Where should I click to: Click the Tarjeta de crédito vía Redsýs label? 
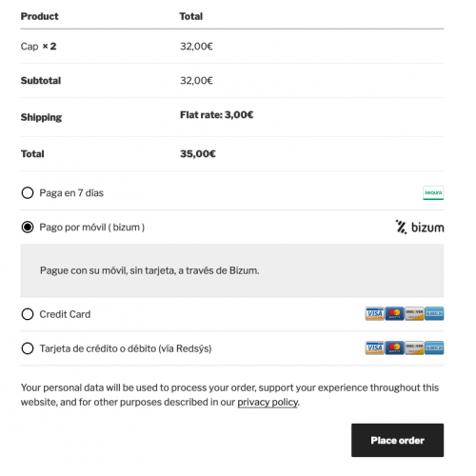point(126,348)
